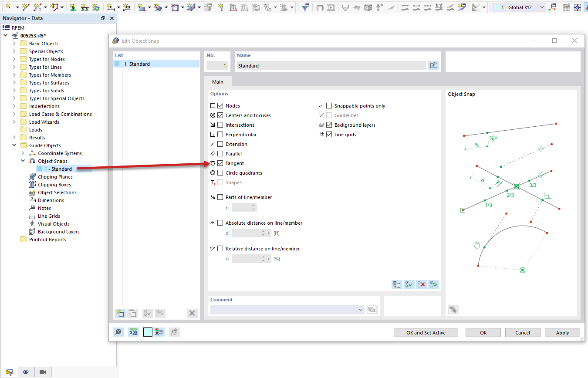
Task: Copy the selected object snap using copy icon
Action: coord(132,313)
